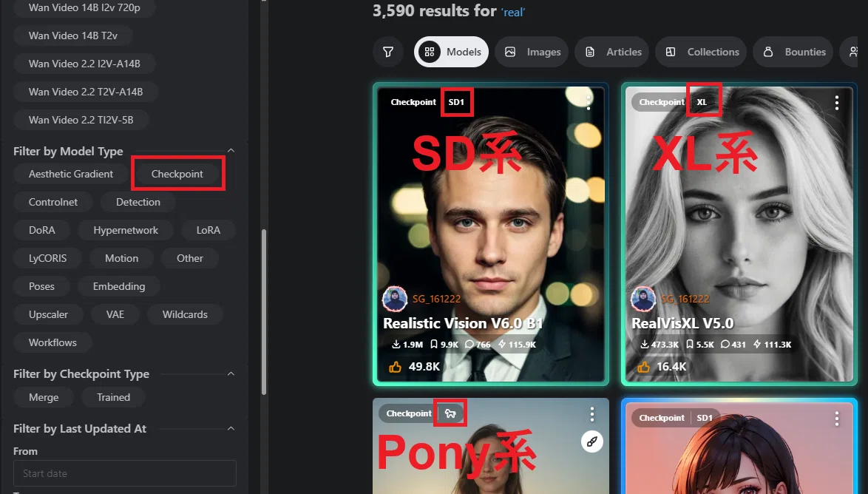The image size is (868, 494).
Task: Collapse the Filter by Model Type section
Action: click(231, 151)
